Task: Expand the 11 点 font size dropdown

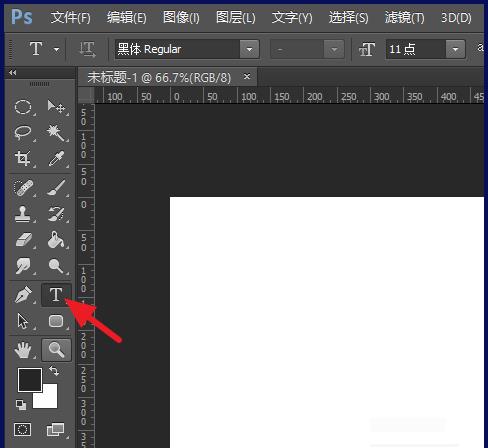Action: tap(455, 49)
